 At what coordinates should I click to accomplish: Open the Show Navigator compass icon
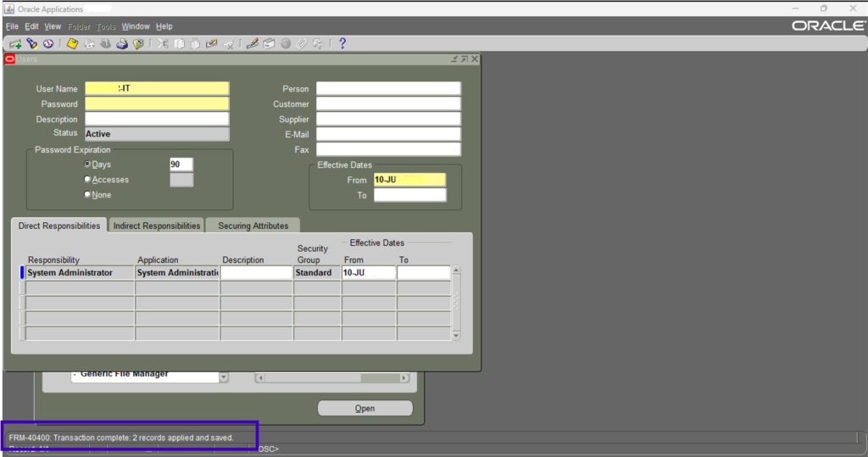(48, 44)
